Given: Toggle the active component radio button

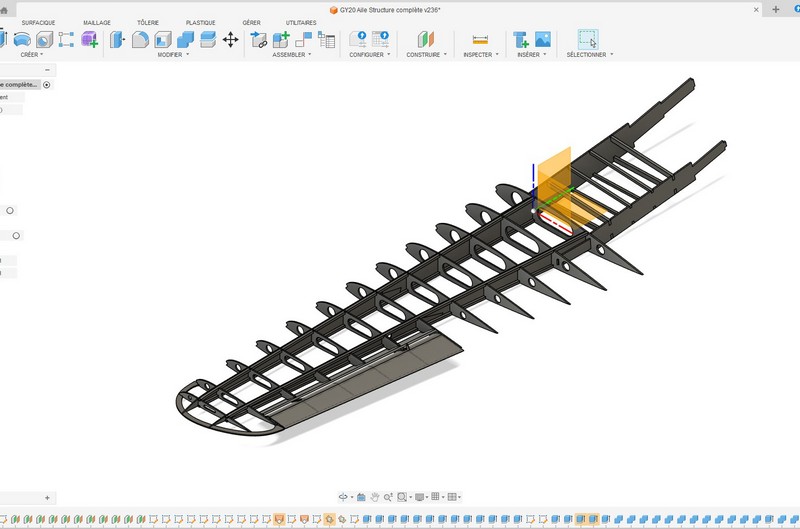Looking at the screenshot, I should pos(47,85).
